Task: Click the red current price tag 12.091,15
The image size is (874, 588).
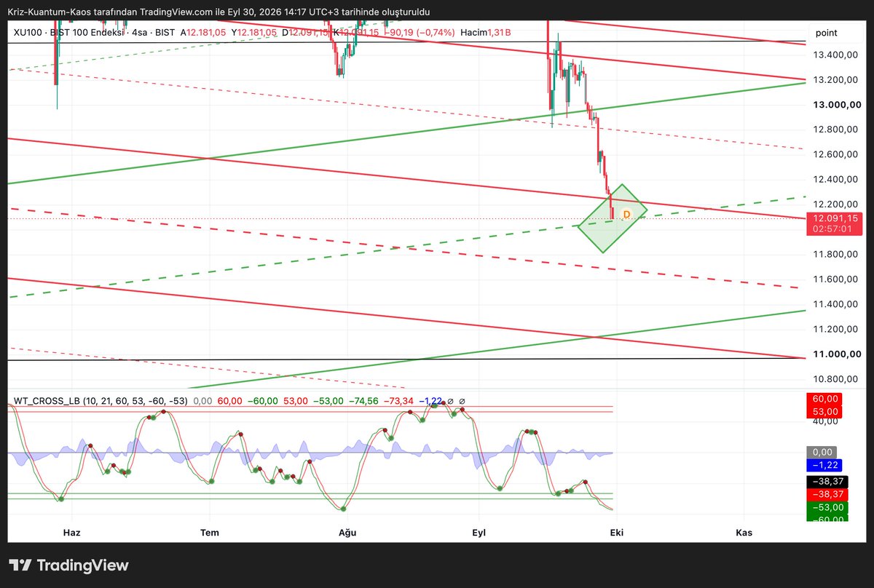Action: coord(835,218)
